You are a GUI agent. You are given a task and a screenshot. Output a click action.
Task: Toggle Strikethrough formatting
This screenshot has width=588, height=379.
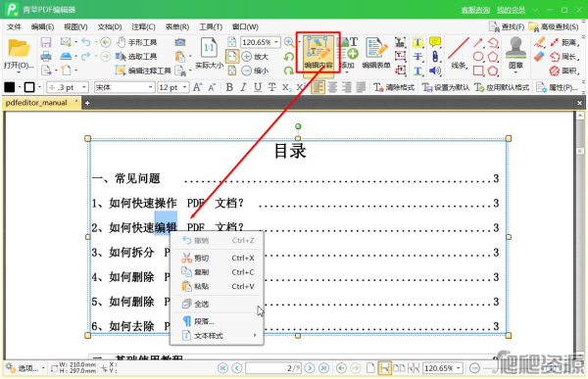[x=271, y=87]
